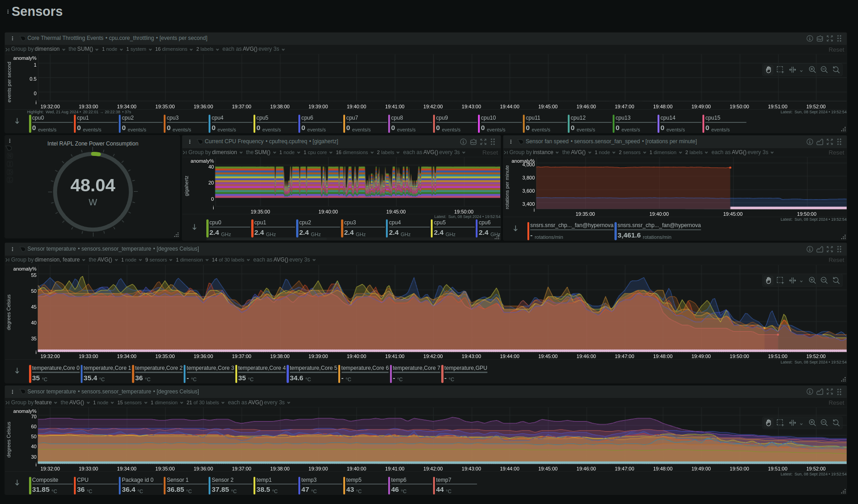Click Reset on Current CPU Frequency chart
The height and width of the screenshot is (504, 858).
(x=490, y=153)
